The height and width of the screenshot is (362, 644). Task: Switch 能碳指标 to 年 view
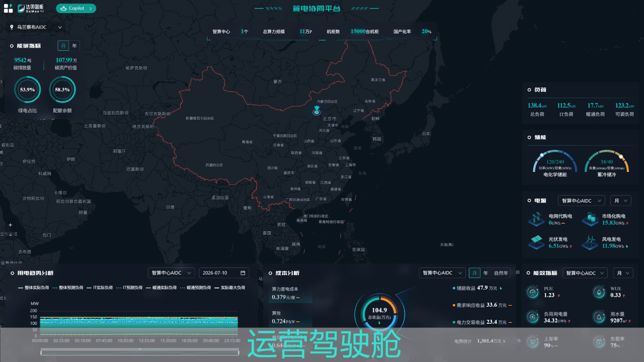pos(74,46)
